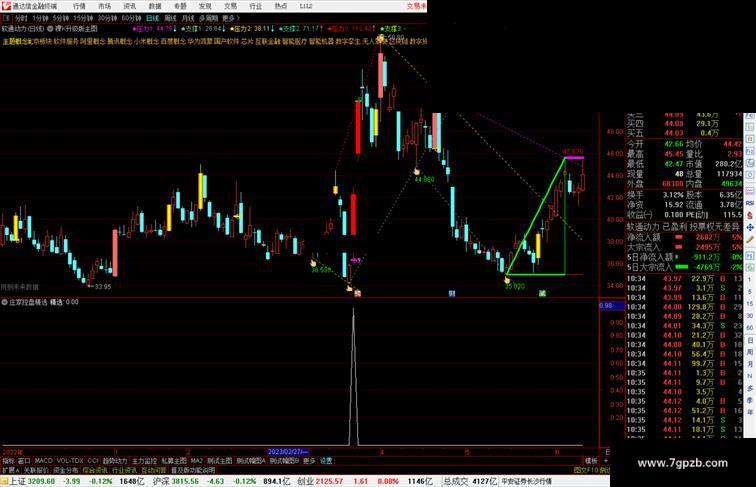Viewport: 756px width, 487px height.
Task: Click the RSI icon in right sidebar
Action: point(750,203)
